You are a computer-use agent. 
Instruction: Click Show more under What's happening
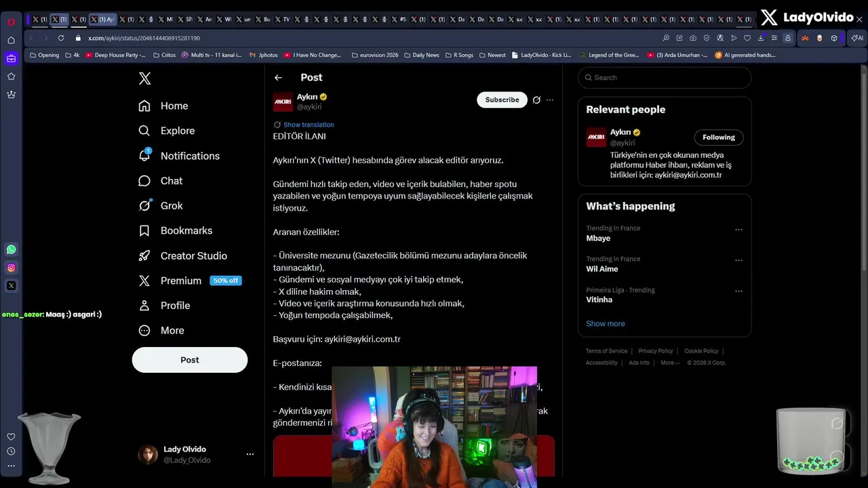coord(606,323)
